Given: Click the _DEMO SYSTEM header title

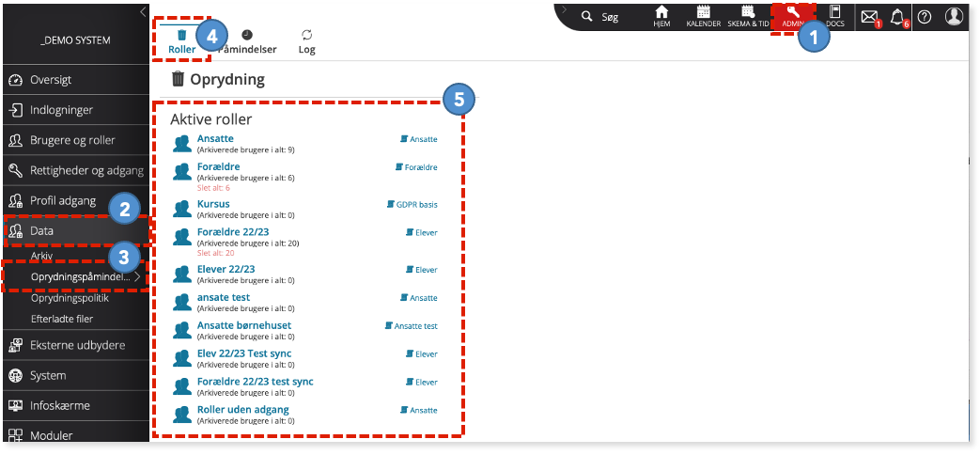Looking at the screenshot, I should coord(75,40).
